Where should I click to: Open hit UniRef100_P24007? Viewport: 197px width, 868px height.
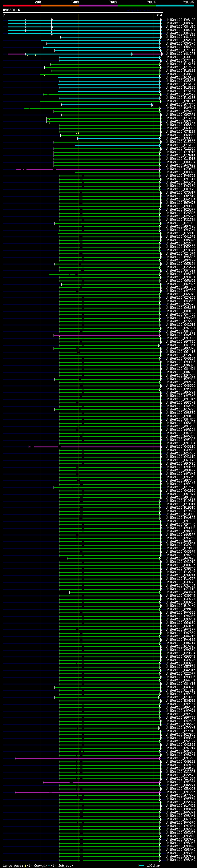click(x=180, y=454)
